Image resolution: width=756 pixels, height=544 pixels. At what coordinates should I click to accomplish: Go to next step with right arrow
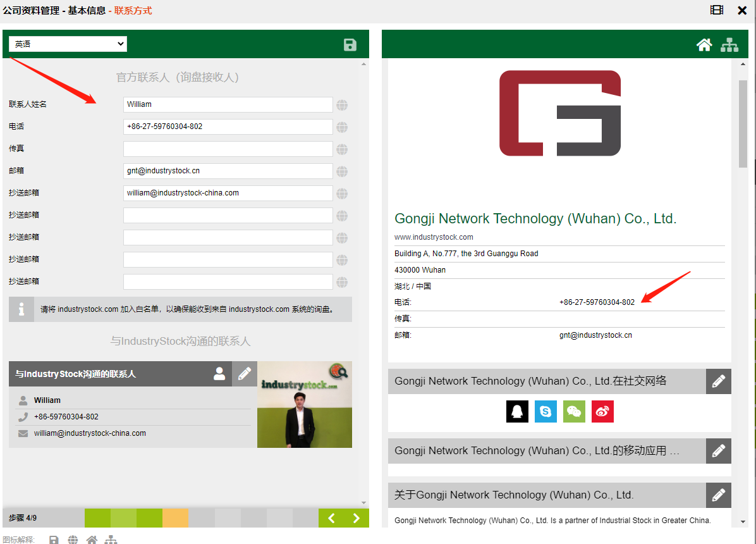(357, 518)
